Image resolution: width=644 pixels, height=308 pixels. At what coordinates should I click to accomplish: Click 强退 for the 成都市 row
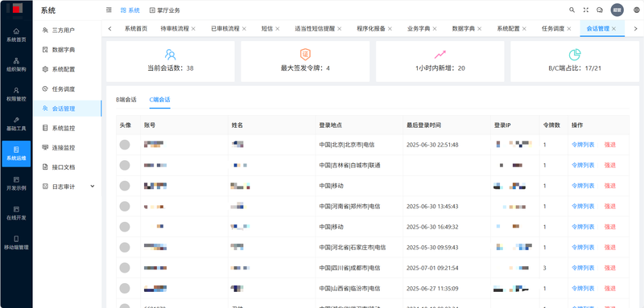(610, 268)
